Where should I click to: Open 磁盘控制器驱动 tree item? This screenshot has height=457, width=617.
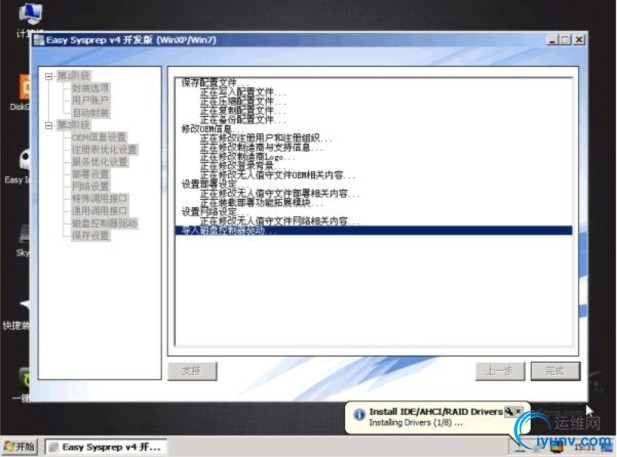point(104,223)
